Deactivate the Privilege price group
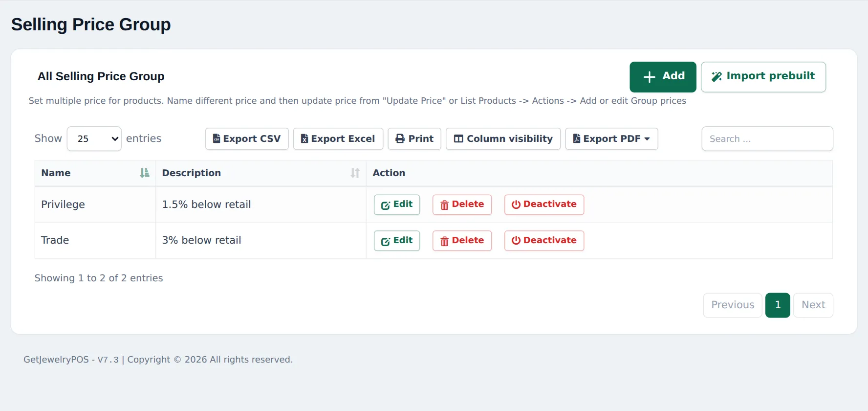 (x=544, y=205)
